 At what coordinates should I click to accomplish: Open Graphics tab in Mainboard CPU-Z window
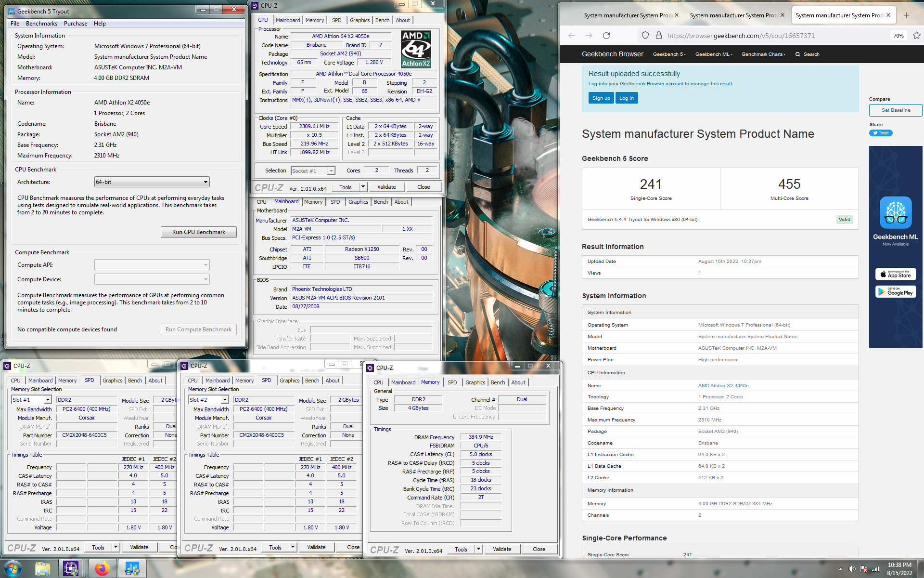pyautogui.click(x=359, y=202)
